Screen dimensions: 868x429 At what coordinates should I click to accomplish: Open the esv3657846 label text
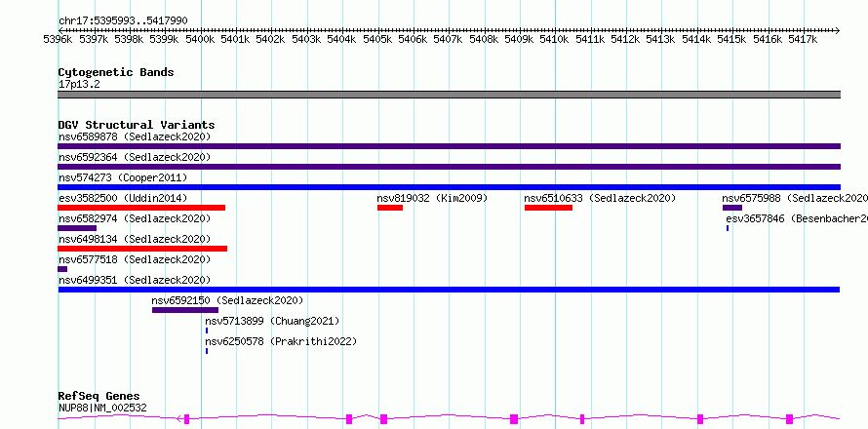click(797, 218)
